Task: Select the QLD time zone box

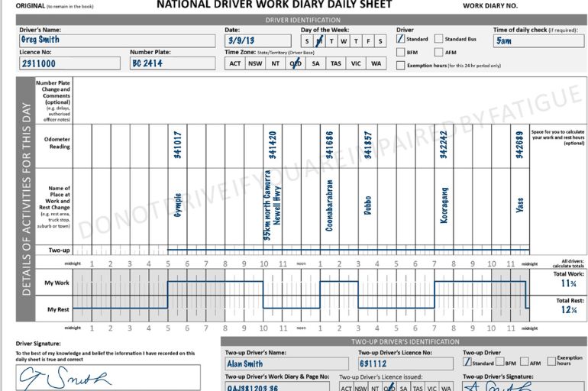Action: [296, 63]
